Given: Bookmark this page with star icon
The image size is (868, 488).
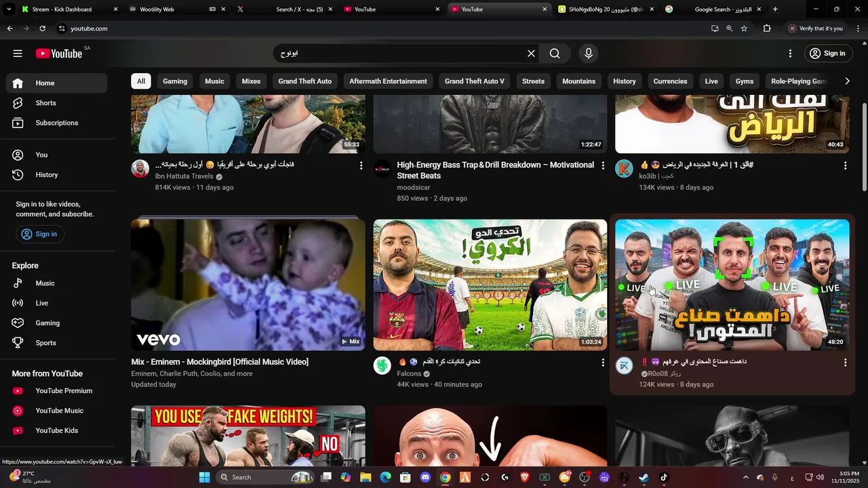Looking at the screenshot, I should point(744,28).
